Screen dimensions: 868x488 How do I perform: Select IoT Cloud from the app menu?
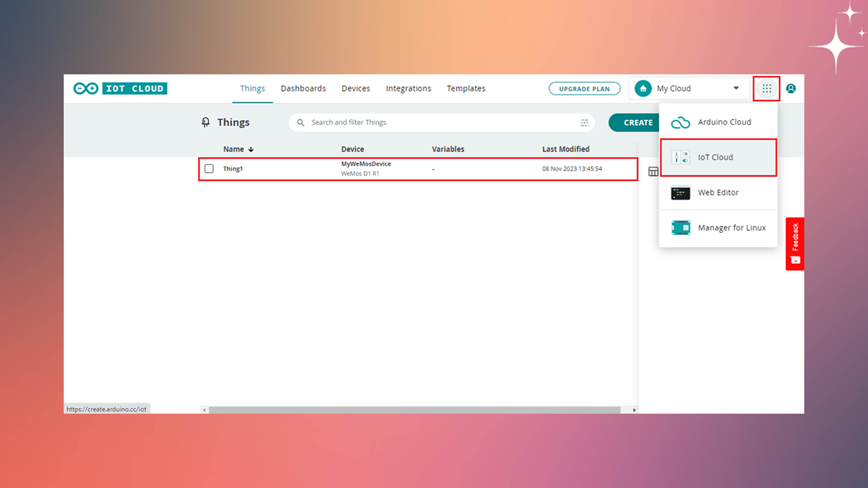click(719, 157)
